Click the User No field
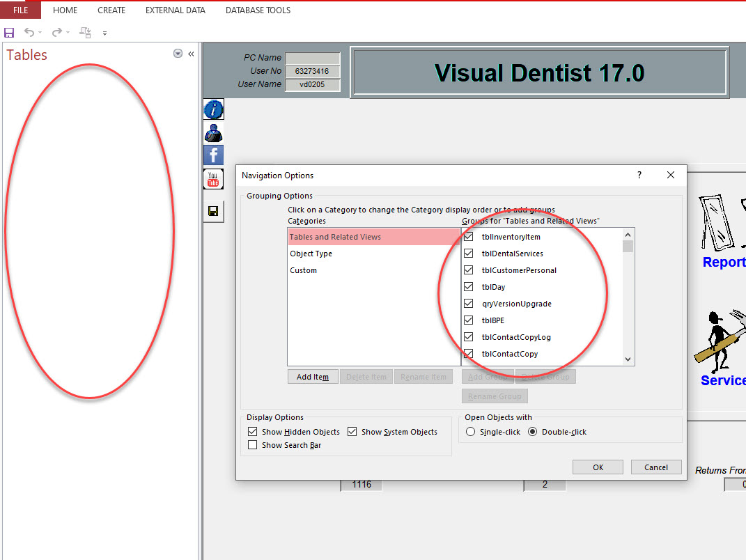The image size is (746, 560). tap(313, 71)
